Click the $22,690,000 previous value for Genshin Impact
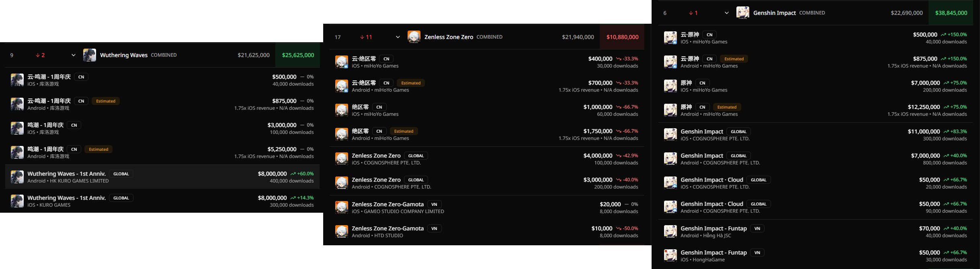This screenshot has height=269, width=980. [x=907, y=13]
